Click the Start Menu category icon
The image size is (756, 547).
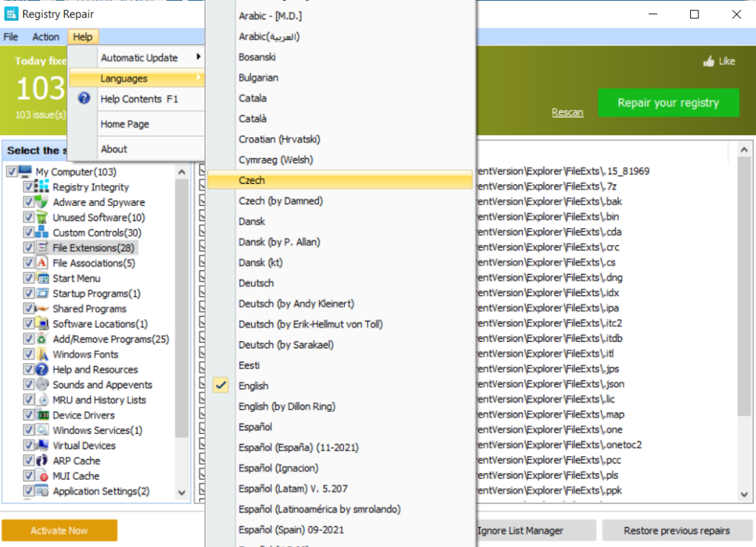[42, 278]
